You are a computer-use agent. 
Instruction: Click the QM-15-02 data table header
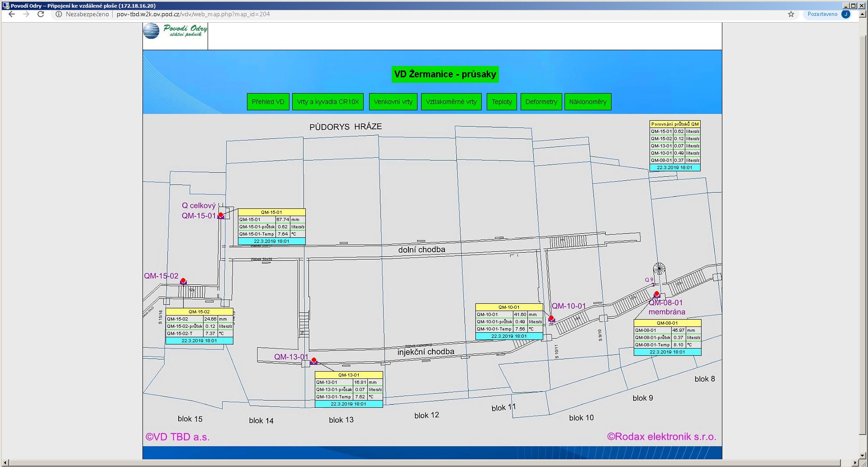199,311
